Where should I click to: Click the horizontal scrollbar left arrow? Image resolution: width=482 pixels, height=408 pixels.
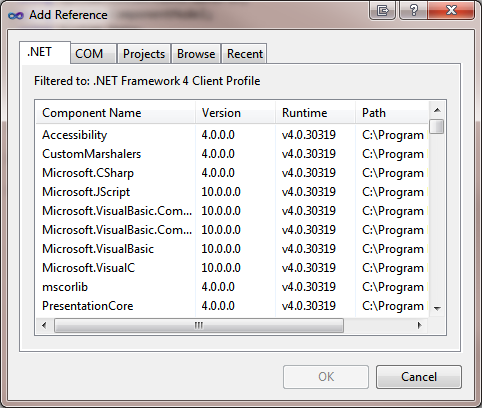click(x=44, y=325)
